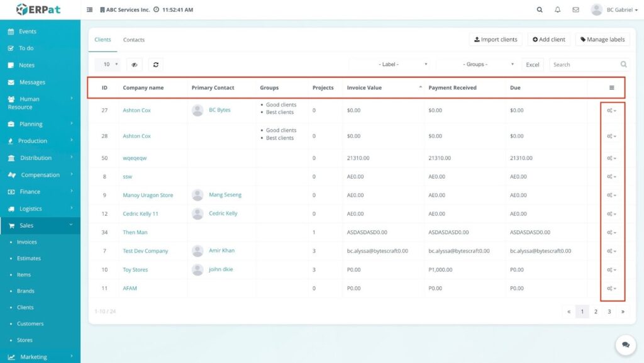This screenshot has height=363, width=644.
Task: Toggle column visibility with the eye-slash button
Action: point(134,64)
